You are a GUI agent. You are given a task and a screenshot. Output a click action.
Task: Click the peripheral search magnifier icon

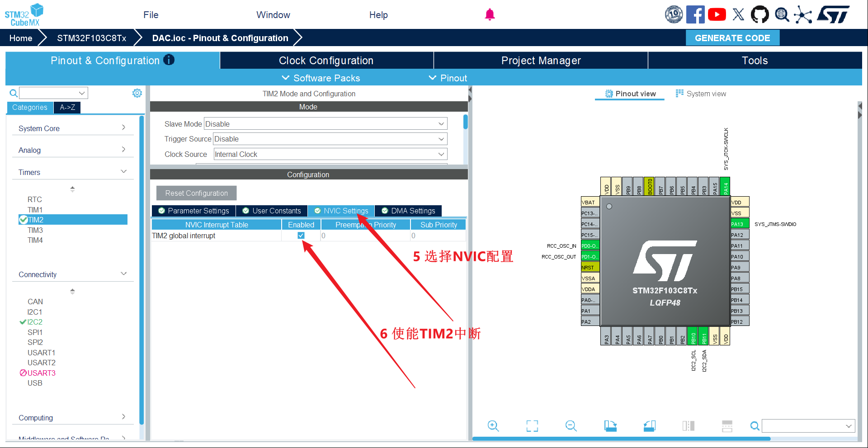tap(14, 93)
